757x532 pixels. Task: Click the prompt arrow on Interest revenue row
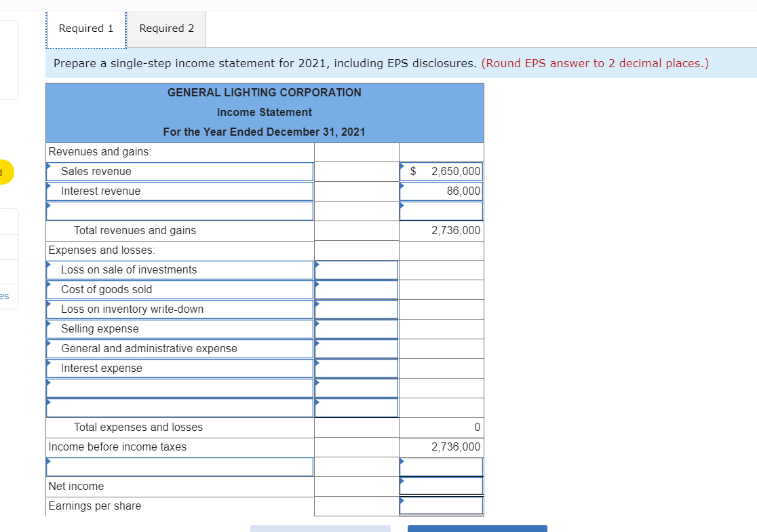click(x=48, y=187)
